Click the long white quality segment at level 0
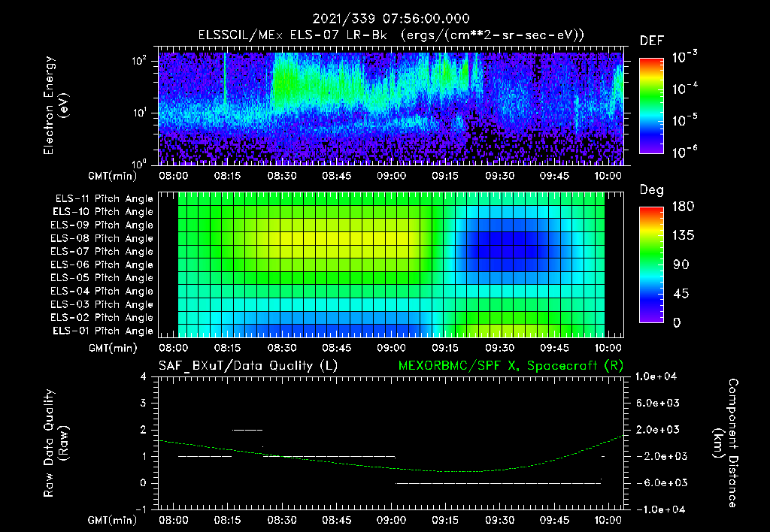This screenshot has height=532, width=770. (x=498, y=483)
